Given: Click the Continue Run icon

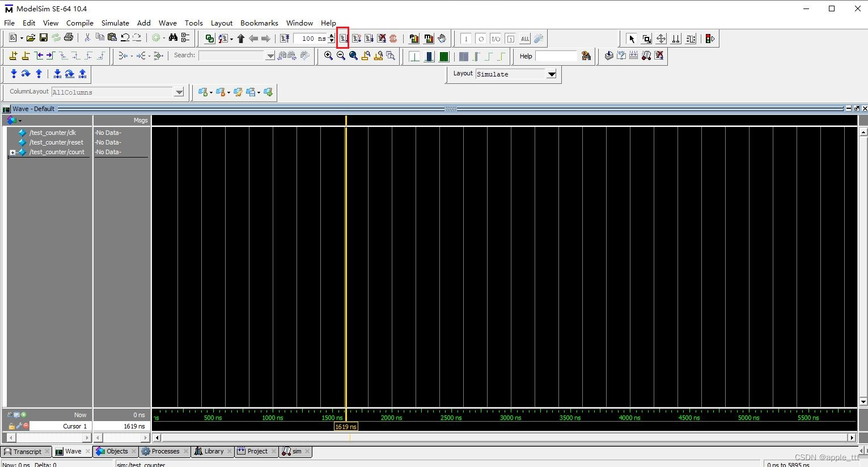Looking at the screenshot, I should (357, 38).
